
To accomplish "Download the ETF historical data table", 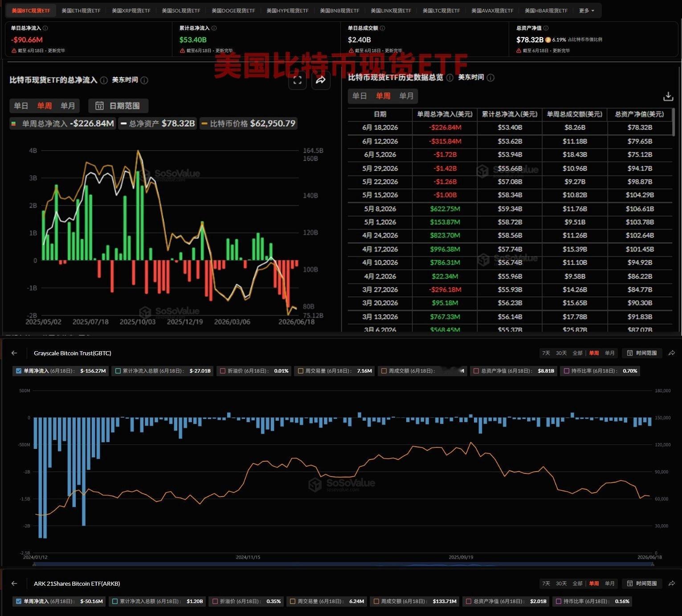I will [x=668, y=96].
